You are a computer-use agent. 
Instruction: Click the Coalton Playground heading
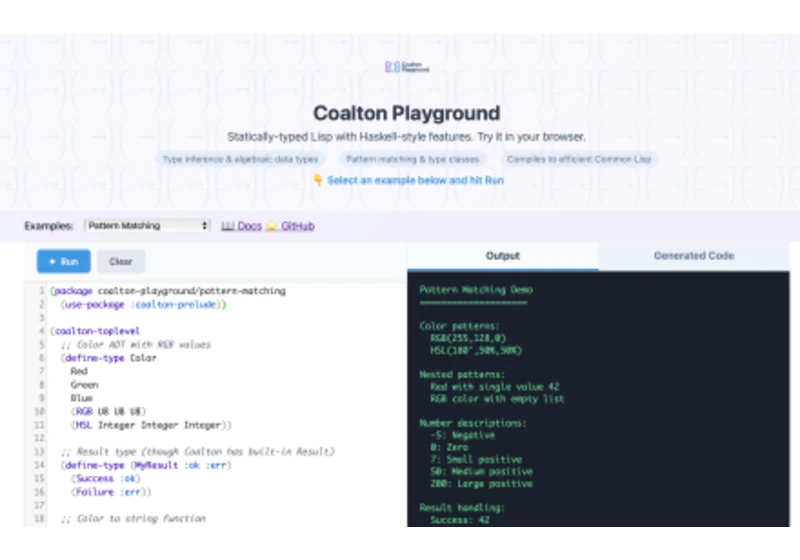(407, 113)
